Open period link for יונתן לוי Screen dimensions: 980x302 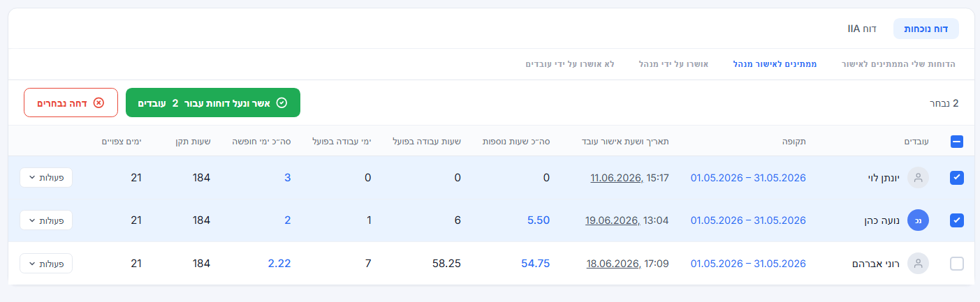tap(748, 178)
